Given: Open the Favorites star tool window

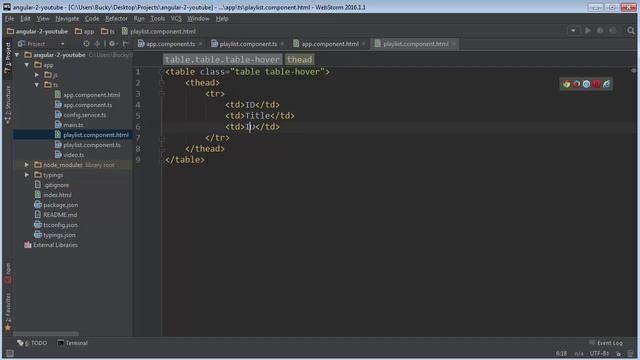Looking at the screenshot, I should (x=8, y=312).
